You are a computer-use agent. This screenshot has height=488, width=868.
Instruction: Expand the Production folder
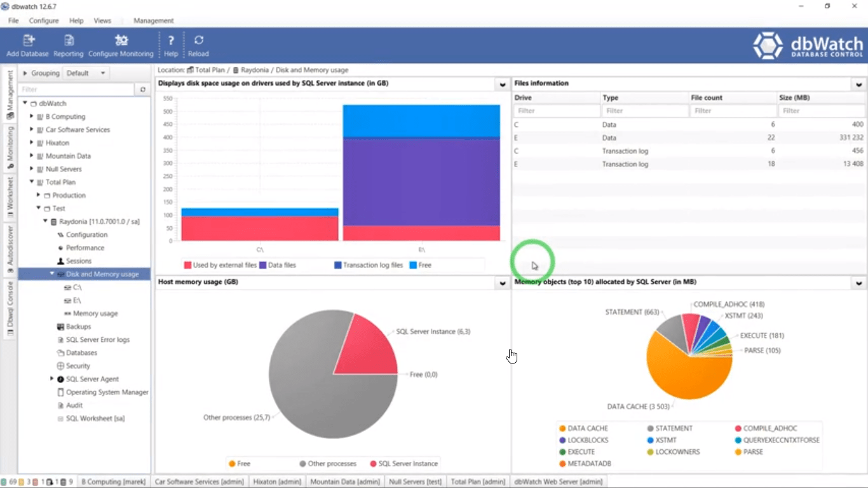click(38, 195)
